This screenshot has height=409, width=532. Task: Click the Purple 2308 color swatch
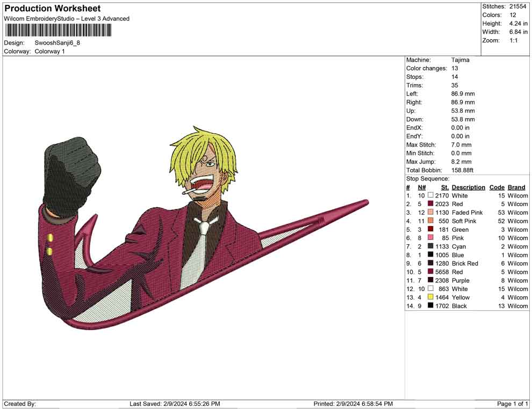pos(430,280)
